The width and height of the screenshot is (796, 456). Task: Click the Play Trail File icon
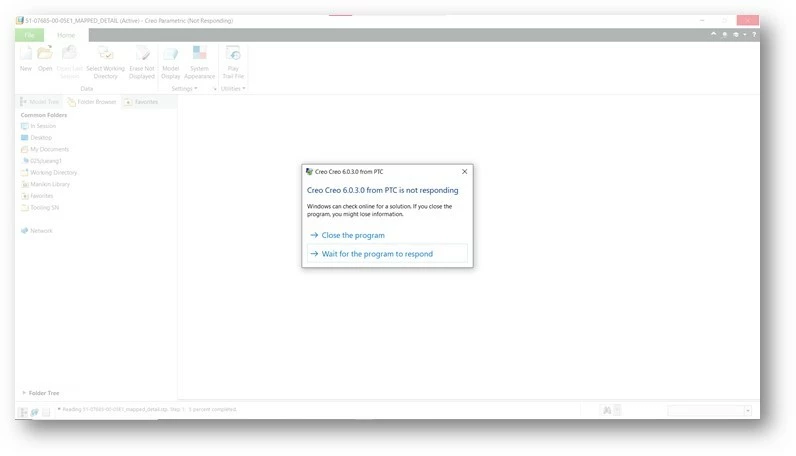point(233,53)
